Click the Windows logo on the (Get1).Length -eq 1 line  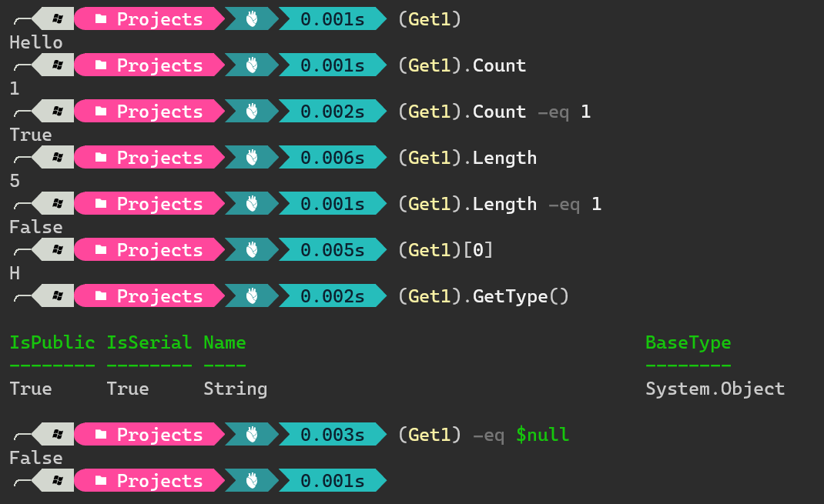click(x=58, y=204)
